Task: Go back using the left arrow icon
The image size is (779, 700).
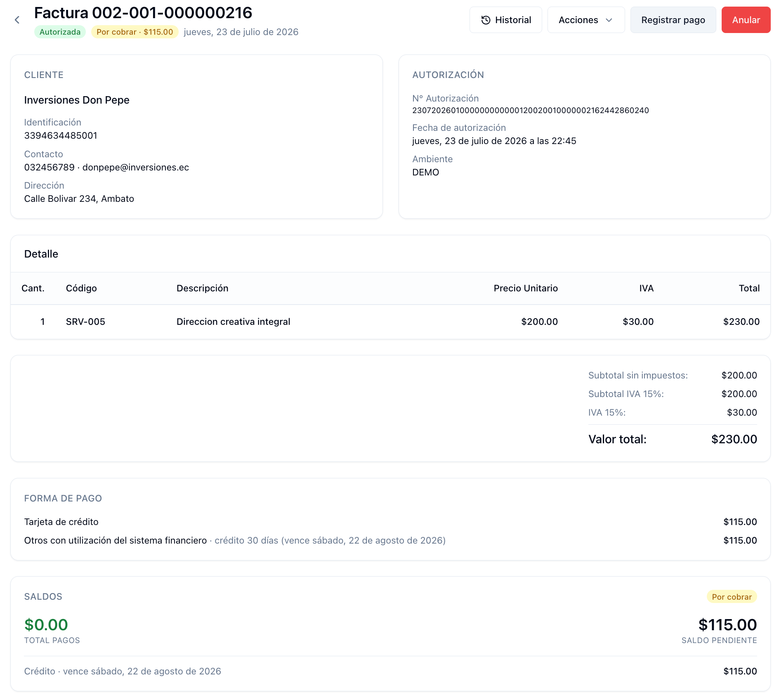Action: tap(17, 20)
